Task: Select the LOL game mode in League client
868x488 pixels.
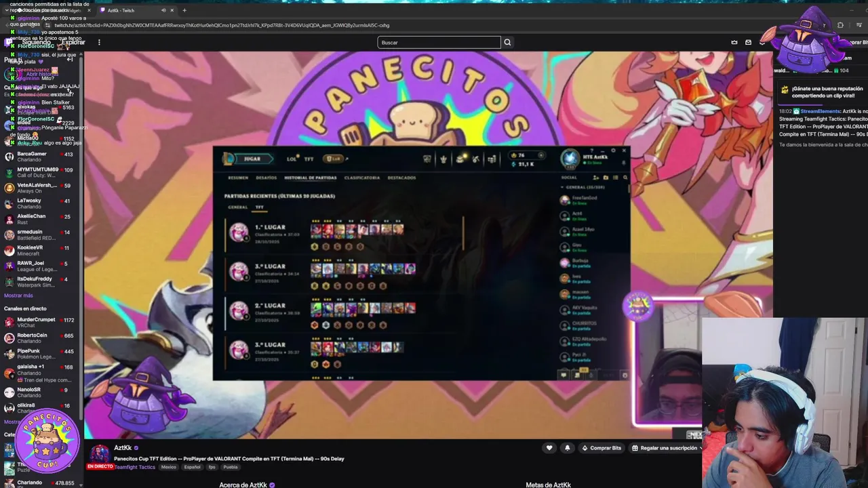Action: point(292,159)
